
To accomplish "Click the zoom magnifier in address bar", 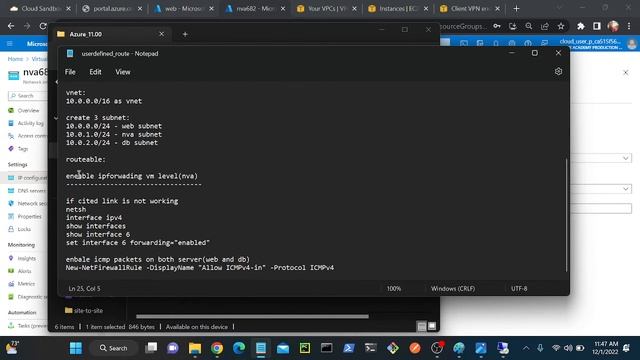I will pyautogui.click(x=529, y=26).
